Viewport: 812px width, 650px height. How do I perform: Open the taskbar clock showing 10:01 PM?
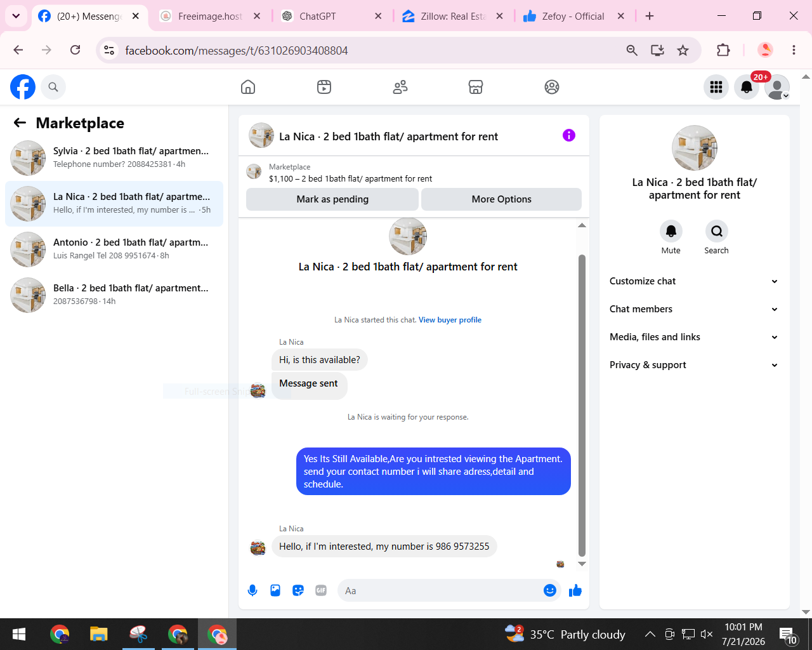(x=743, y=634)
